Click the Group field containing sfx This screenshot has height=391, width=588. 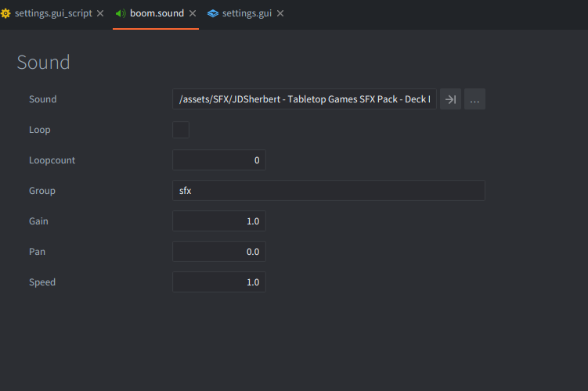pyautogui.click(x=329, y=191)
